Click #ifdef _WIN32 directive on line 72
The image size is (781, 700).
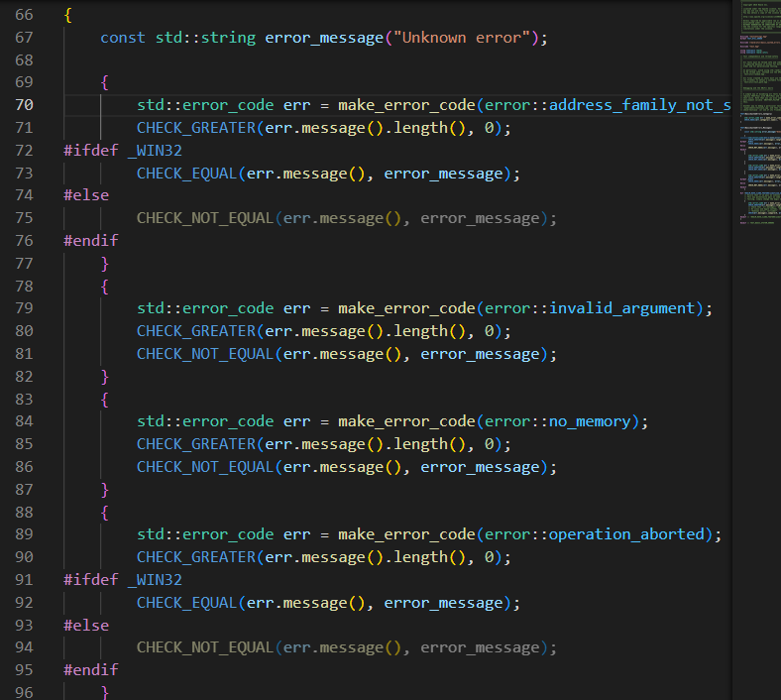(x=123, y=151)
